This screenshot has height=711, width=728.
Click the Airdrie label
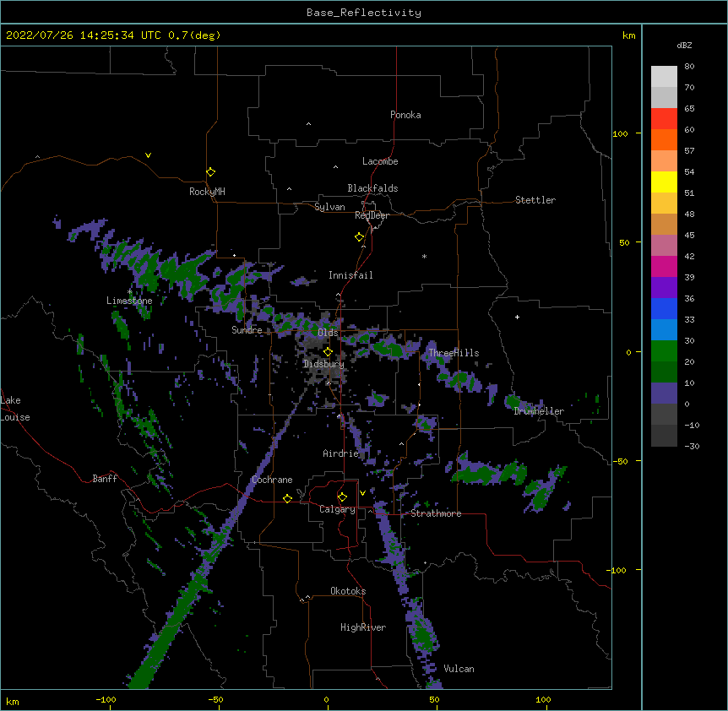coord(341,453)
